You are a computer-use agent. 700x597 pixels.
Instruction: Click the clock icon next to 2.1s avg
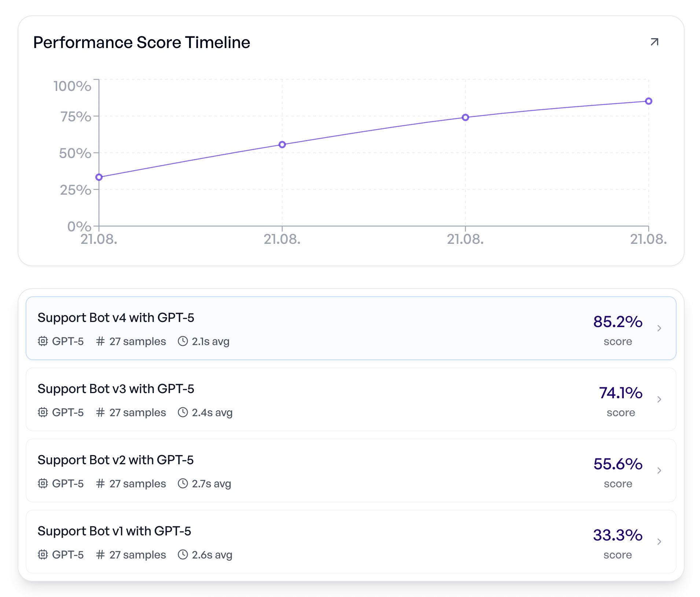coord(183,341)
